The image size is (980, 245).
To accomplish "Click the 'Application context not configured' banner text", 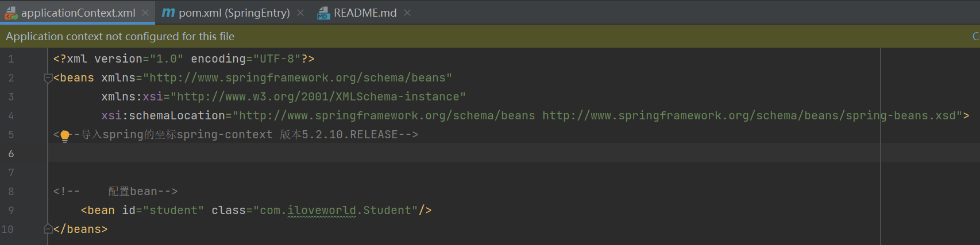I will [120, 36].
